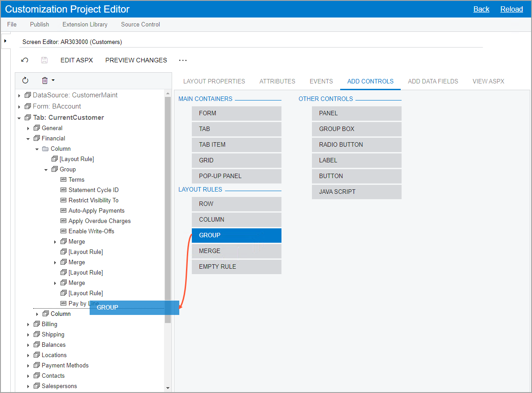The height and width of the screenshot is (393, 532).
Task: Open the Add Data Fields tab
Action: (x=433, y=81)
